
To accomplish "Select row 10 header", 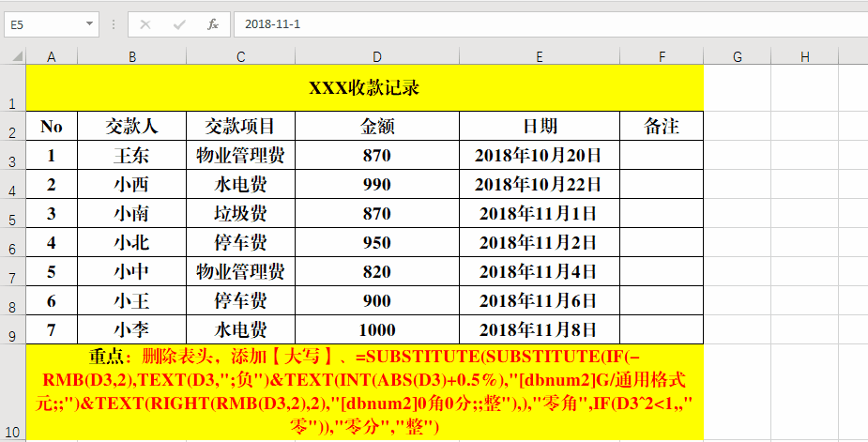I will pos(13,392).
